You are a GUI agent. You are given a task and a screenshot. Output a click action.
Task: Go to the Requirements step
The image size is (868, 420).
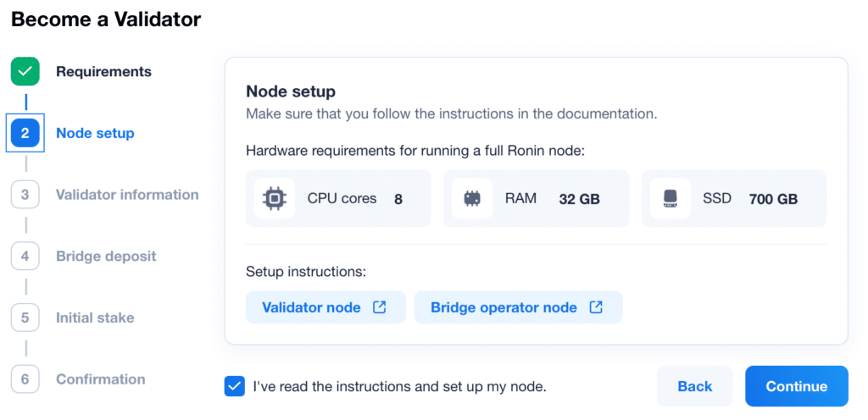tap(103, 72)
